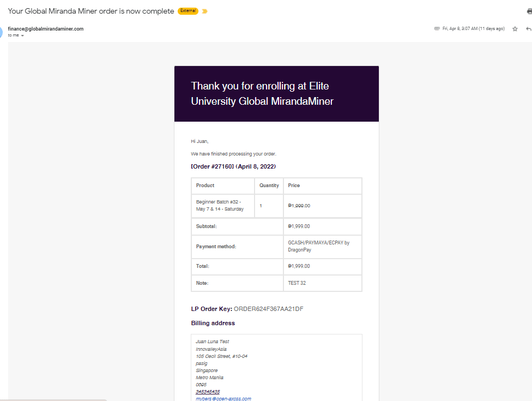
Task: Click the Order #27160 heading
Action: (x=237, y=166)
